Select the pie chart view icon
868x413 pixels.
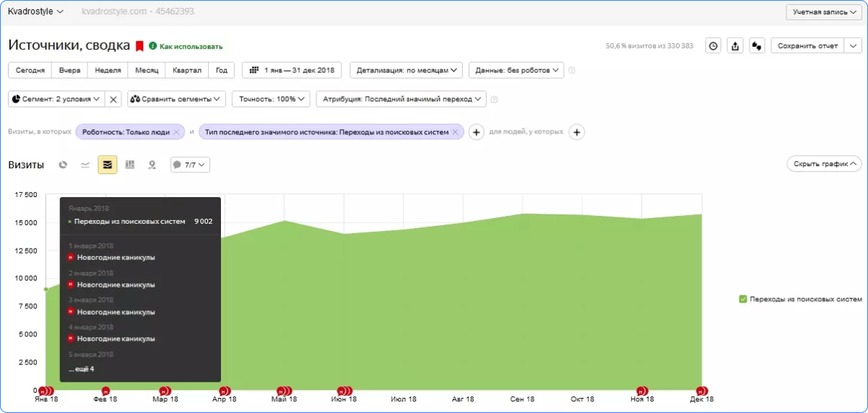click(x=63, y=165)
